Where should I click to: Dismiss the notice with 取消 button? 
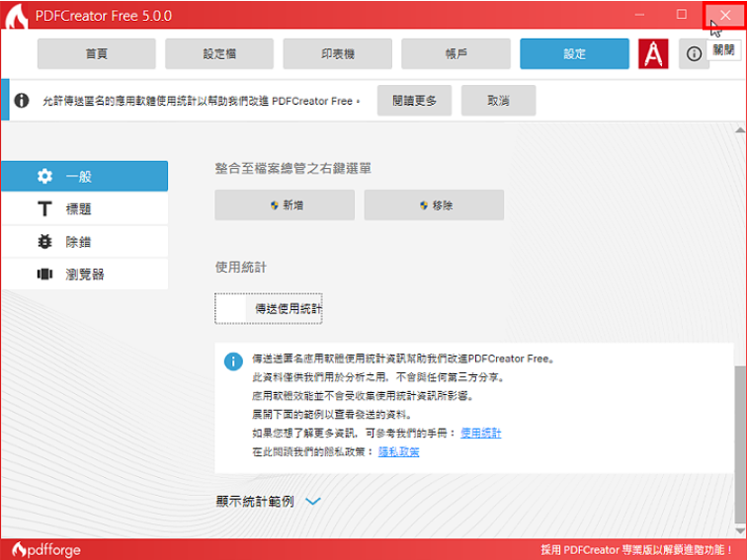[498, 101]
